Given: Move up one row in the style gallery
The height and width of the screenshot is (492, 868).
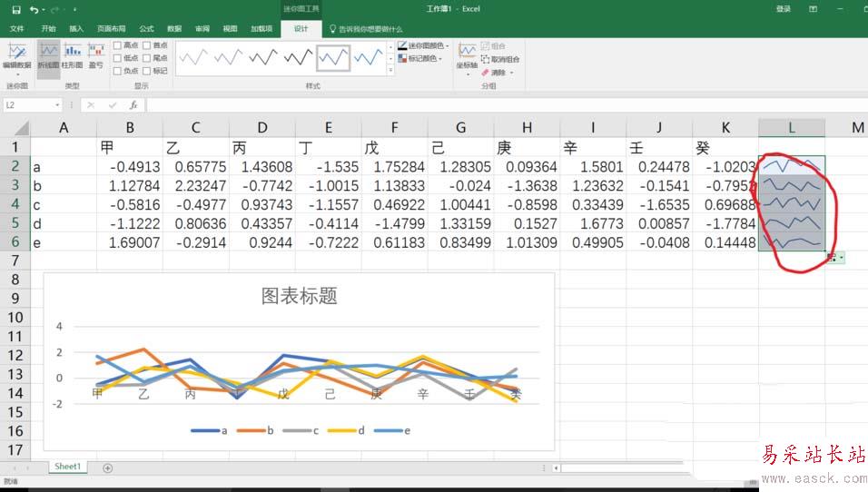Looking at the screenshot, I should [390, 46].
